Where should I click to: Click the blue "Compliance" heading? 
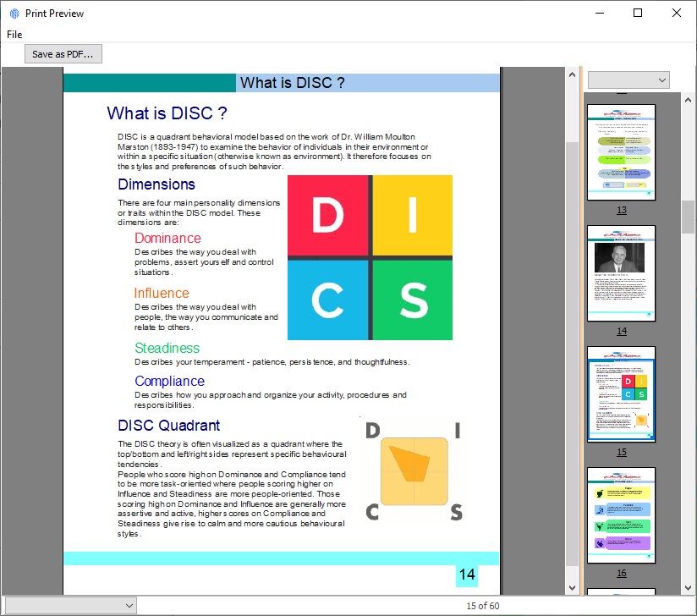pos(169,381)
